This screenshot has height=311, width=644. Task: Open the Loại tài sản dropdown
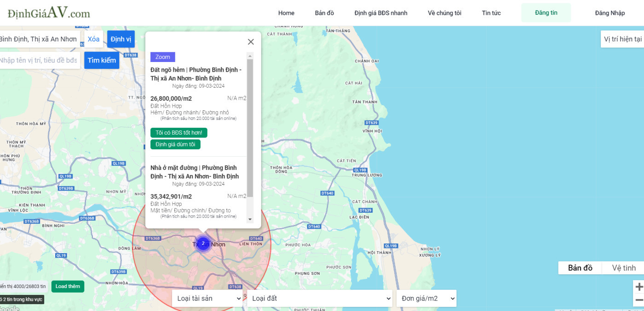(207, 298)
